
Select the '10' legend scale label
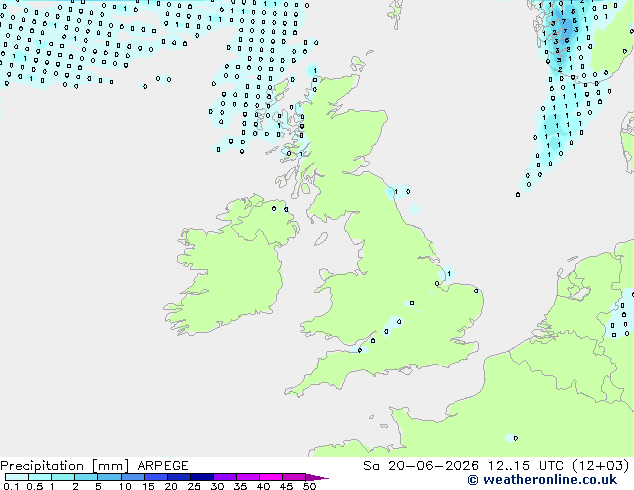[x=125, y=486]
